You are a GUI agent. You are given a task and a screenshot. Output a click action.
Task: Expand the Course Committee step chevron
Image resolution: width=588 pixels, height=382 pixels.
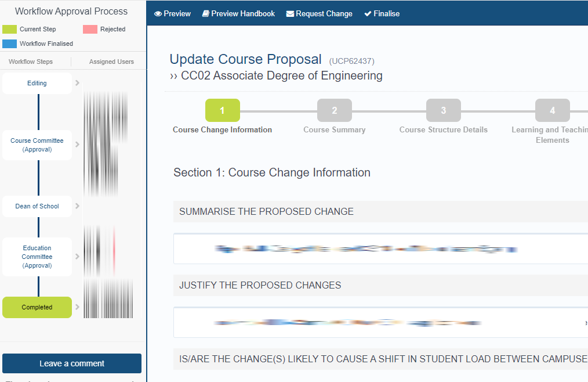coord(78,145)
